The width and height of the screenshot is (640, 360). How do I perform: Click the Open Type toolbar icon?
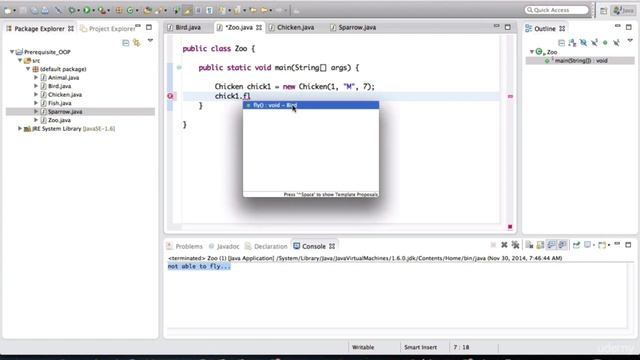pos(147,10)
